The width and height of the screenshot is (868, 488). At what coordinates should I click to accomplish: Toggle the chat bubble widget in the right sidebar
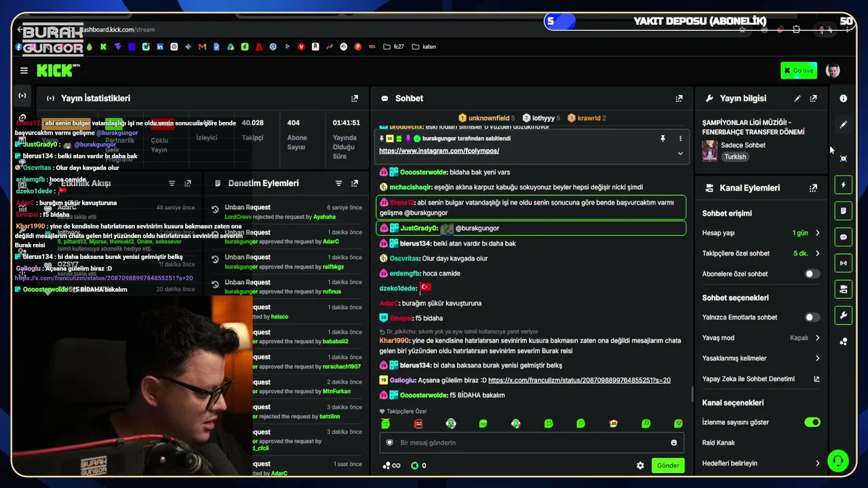point(844,237)
